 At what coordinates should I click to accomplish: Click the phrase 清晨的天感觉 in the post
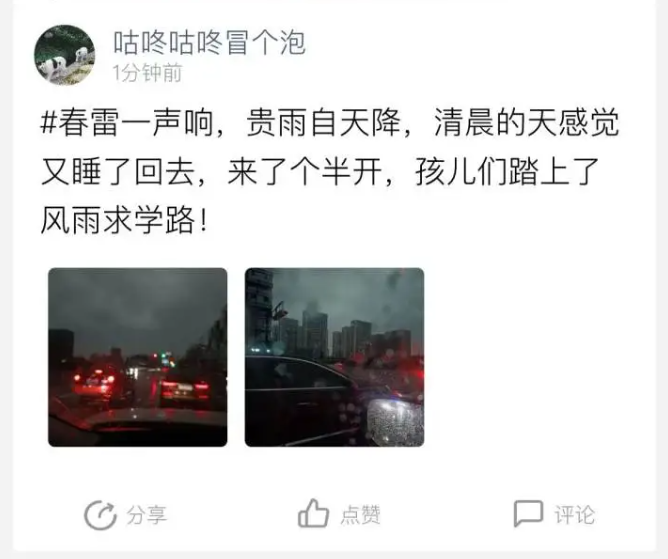tap(527, 123)
